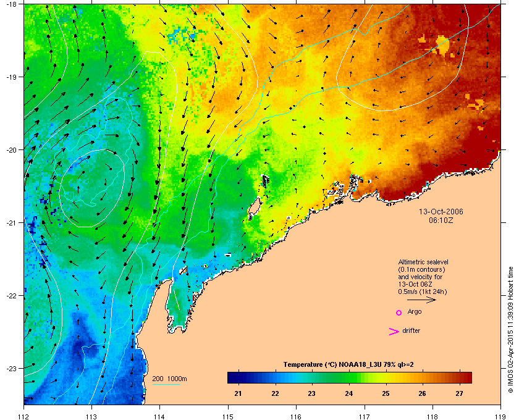Click the latitude axis label '-22'
Image resolution: width=519 pixels, height=420 pixels.
click(x=11, y=295)
